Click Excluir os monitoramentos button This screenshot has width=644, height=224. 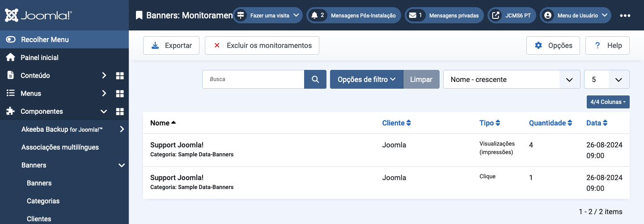(262, 45)
